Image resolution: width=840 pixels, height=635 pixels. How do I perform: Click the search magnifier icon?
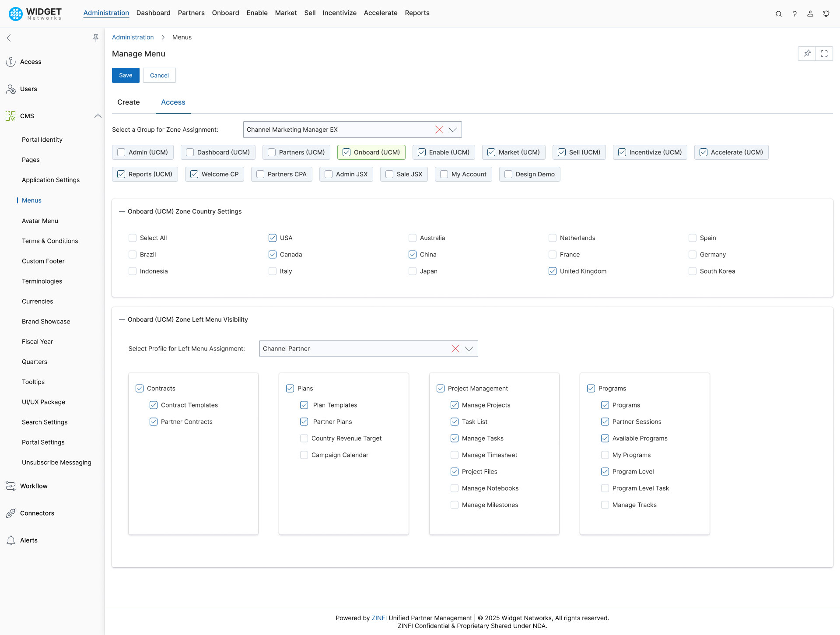778,14
